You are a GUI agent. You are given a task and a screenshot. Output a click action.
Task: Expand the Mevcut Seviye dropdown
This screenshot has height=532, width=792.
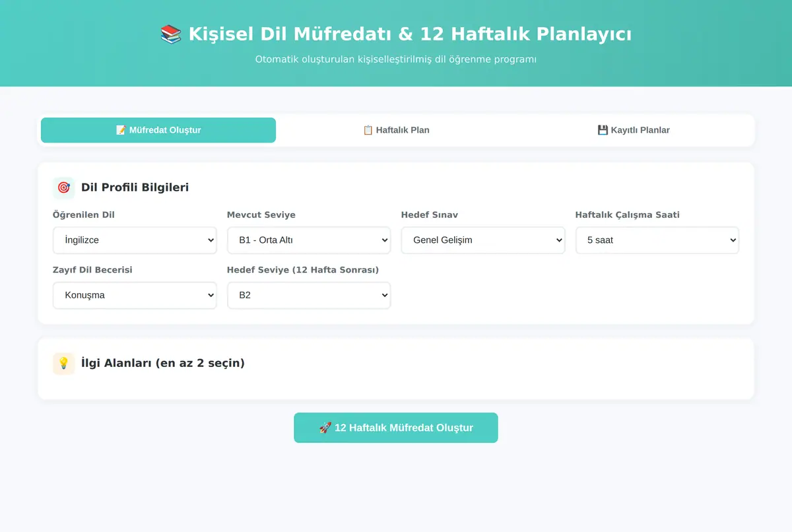pos(309,240)
